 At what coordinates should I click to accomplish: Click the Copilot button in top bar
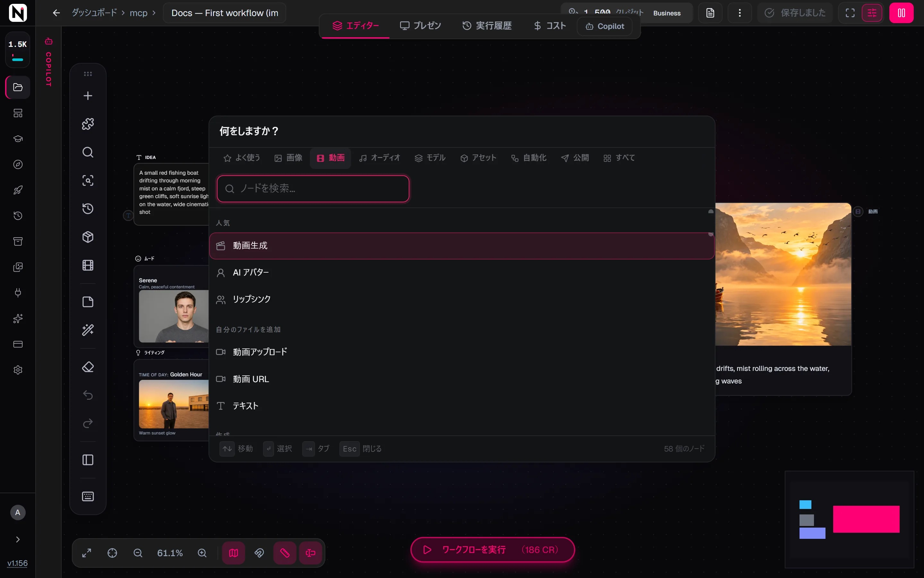click(x=605, y=26)
